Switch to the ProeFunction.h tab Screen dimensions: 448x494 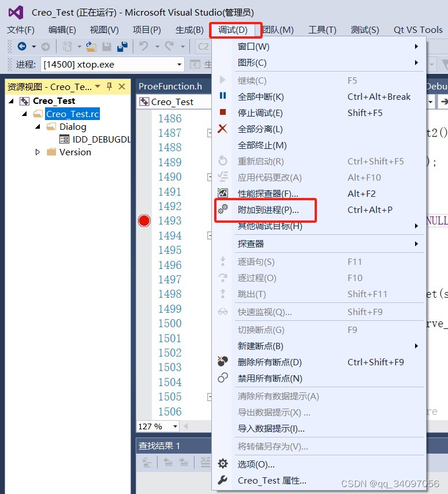pos(170,87)
